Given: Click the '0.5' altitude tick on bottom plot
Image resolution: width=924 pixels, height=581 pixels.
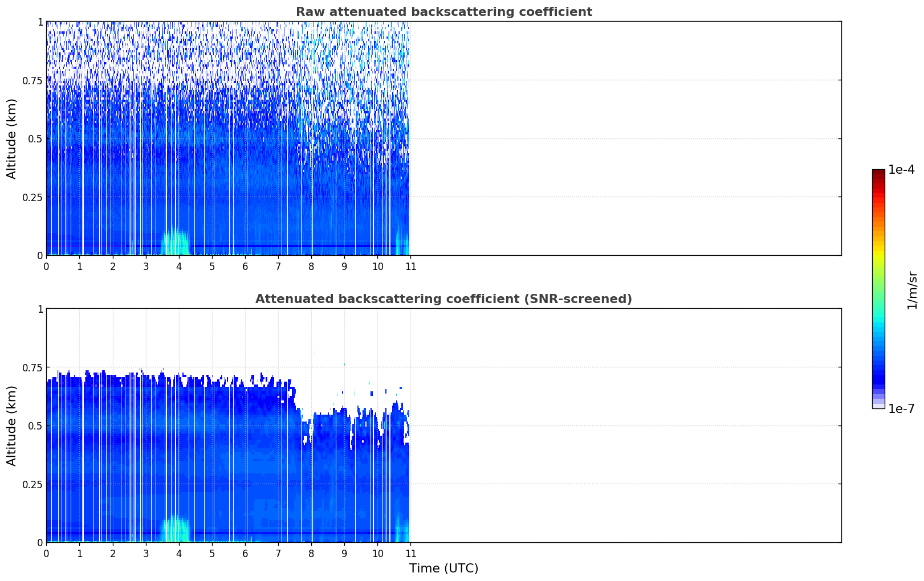Looking at the screenshot, I should pos(35,425).
